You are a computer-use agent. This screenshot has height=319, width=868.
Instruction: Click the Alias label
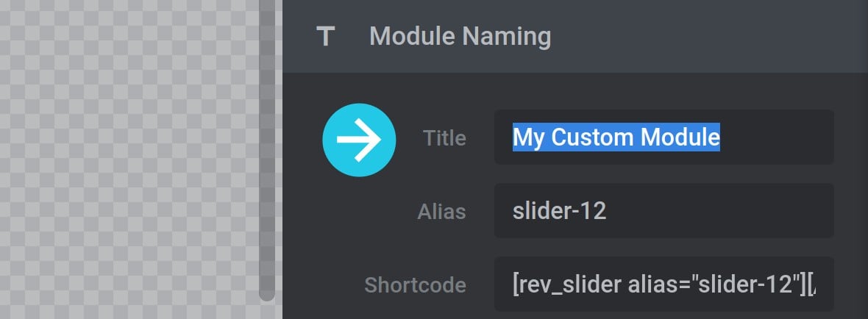[442, 212]
